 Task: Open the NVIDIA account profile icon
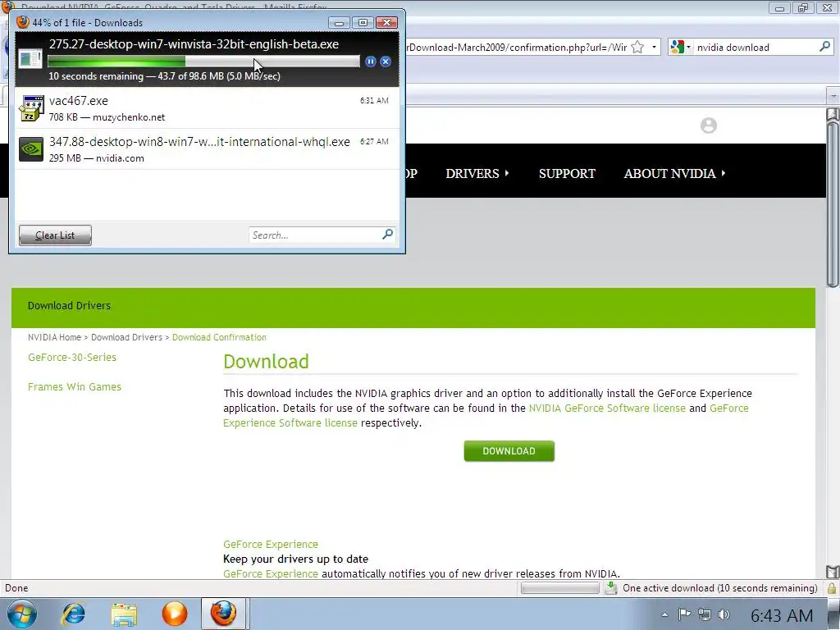click(708, 126)
